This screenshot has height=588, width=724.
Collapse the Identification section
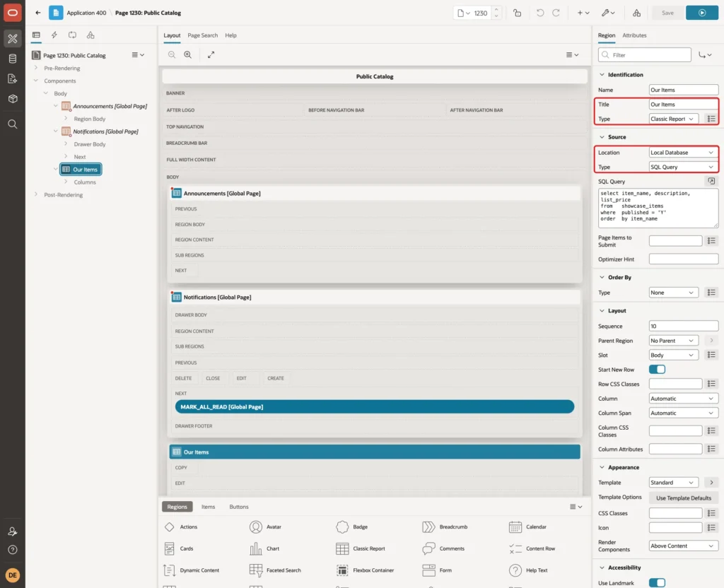pyautogui.click(x=602, y=75)
